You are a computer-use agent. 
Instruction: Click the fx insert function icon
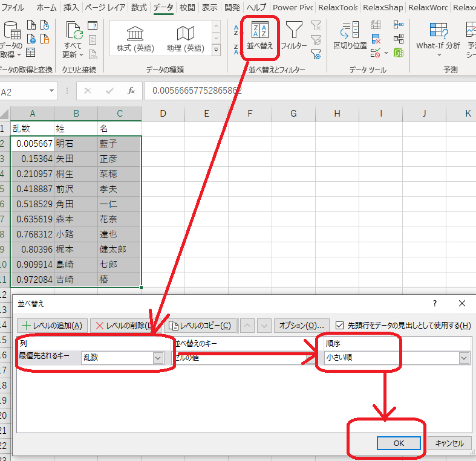click(x=131, y=91)
